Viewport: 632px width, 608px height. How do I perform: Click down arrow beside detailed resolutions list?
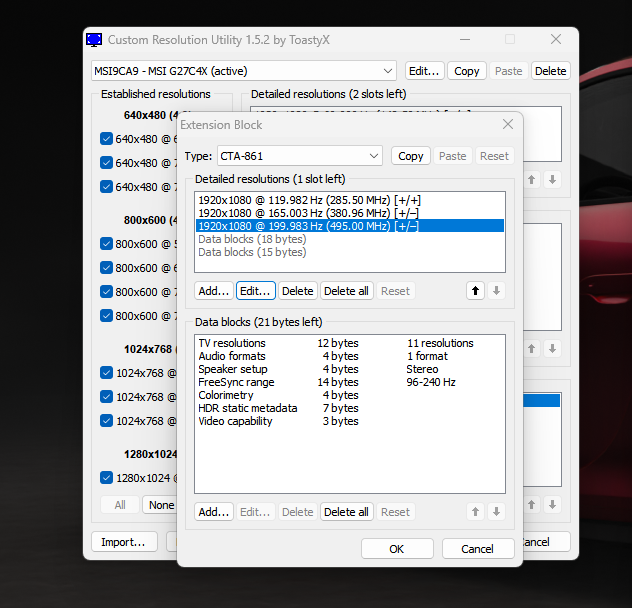point(497,291)
